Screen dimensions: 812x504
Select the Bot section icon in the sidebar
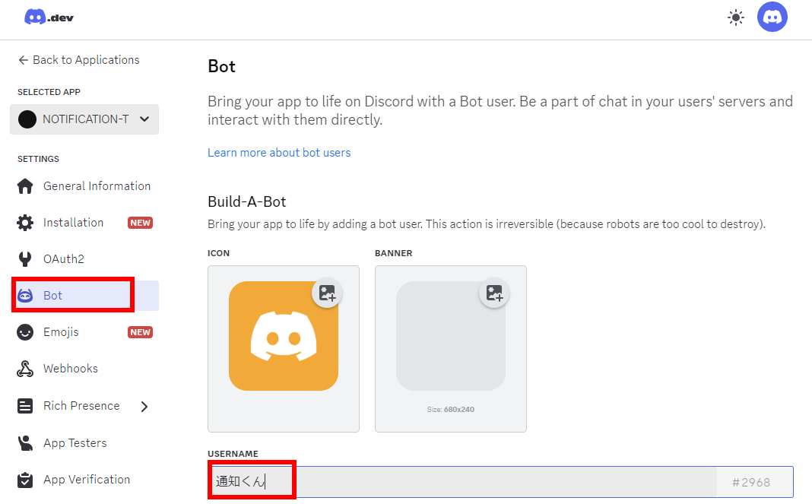coord(25,295)
